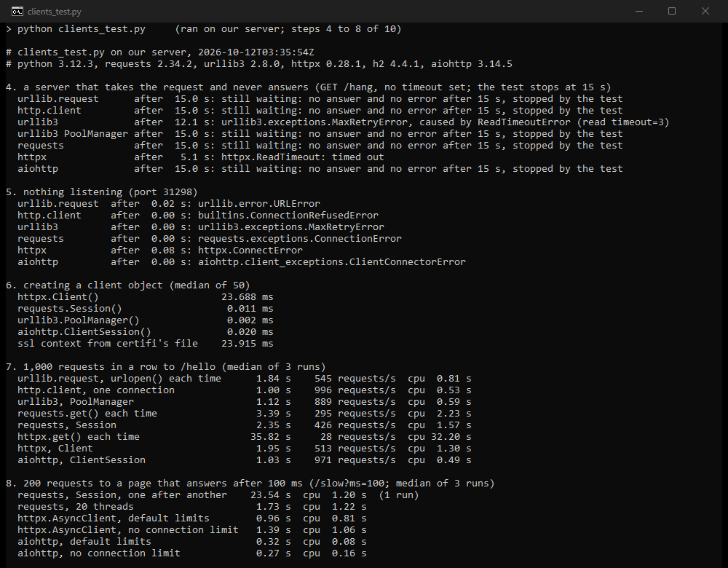Click 'requests.exceptions.ConnectionError' text
The height and width of the screenshot is (568, 728).
(299, 238)
